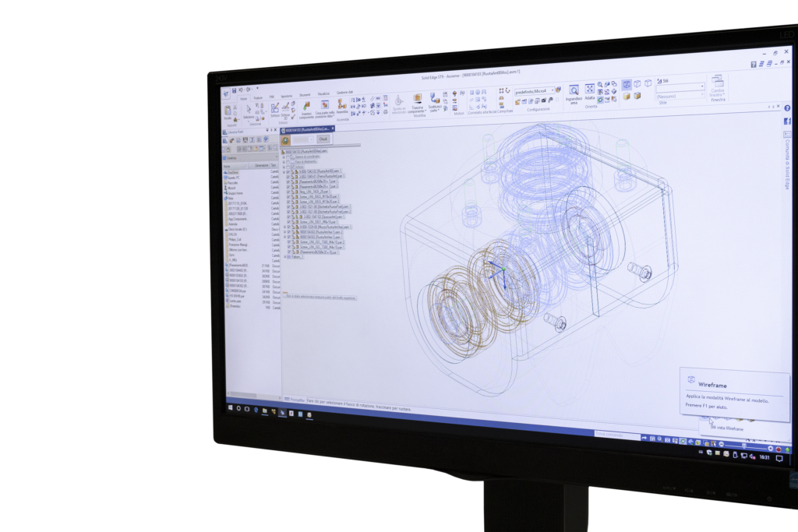Viewport: 798px width, 532px height.
Task: Open the Edge browser on the taskbar
Action: (x=256, y=410)
